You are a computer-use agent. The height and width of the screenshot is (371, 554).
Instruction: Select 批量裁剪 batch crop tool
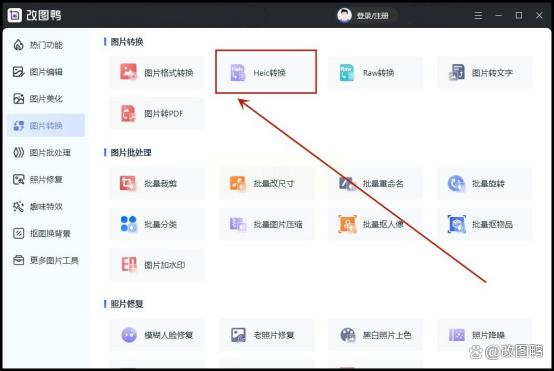[157, 183]
